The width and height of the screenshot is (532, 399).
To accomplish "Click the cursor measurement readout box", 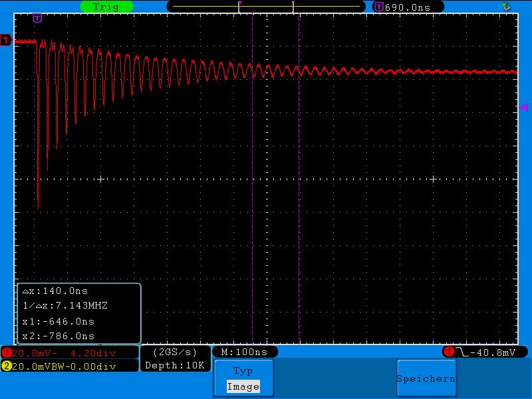I will 78,313.
